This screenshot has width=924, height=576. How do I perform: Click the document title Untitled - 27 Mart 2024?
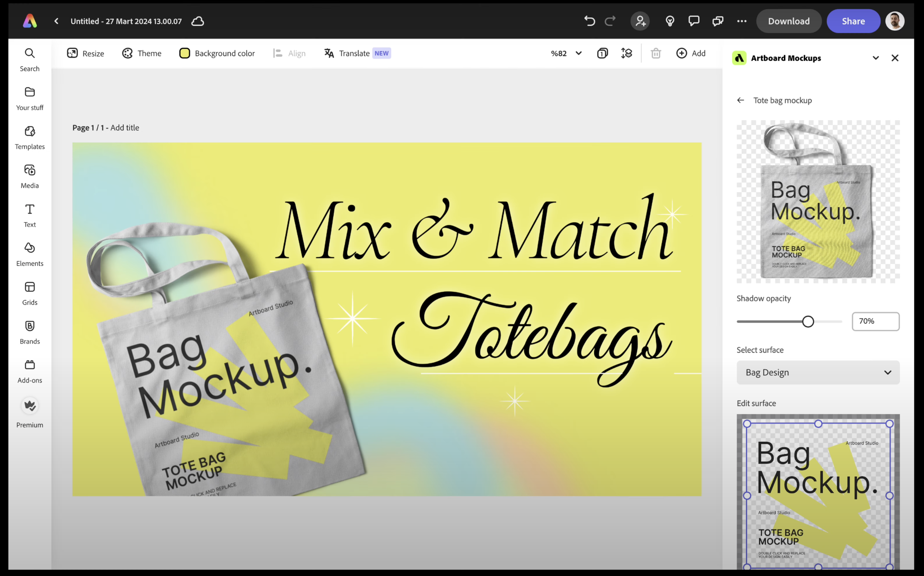coord(126,21)
